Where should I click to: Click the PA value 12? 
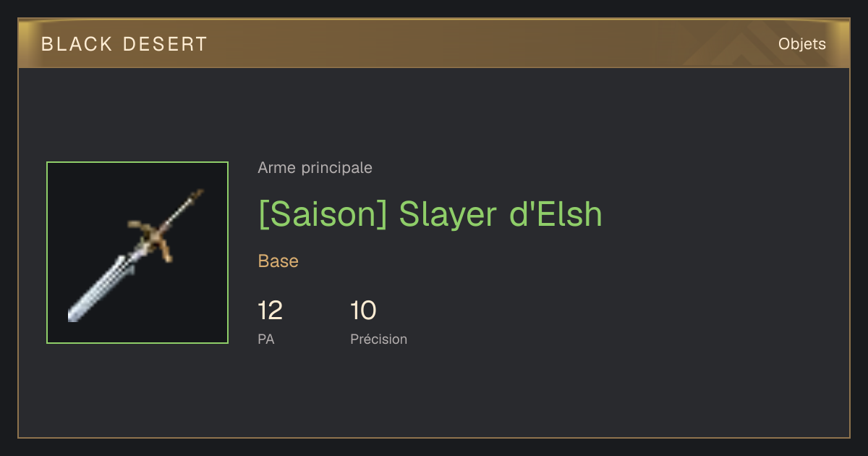pyautogui.click(x=270, y=311)
